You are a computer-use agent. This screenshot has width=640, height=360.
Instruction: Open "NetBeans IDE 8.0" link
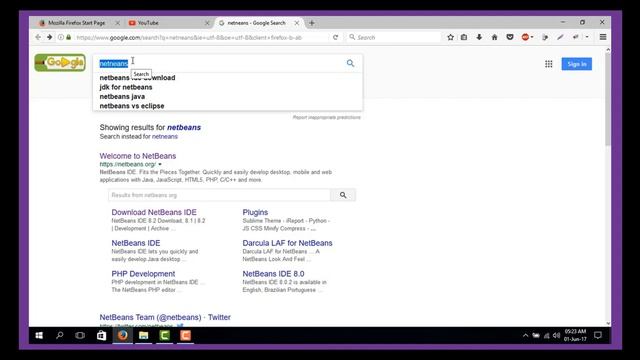273,274
